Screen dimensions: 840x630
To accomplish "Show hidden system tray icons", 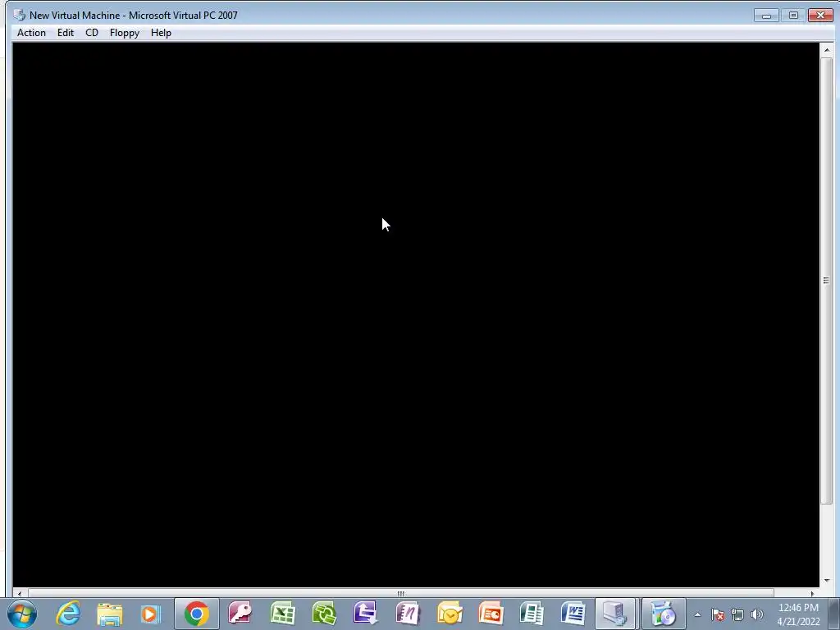I will tap(697, 614).
